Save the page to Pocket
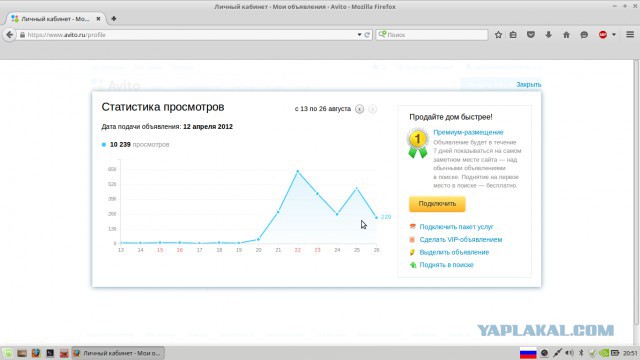 (x=531, y=35)
